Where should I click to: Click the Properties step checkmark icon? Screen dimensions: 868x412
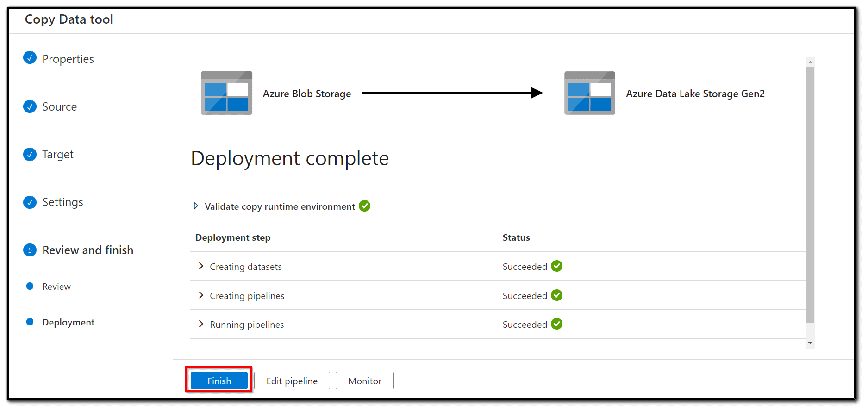point(30,58)
